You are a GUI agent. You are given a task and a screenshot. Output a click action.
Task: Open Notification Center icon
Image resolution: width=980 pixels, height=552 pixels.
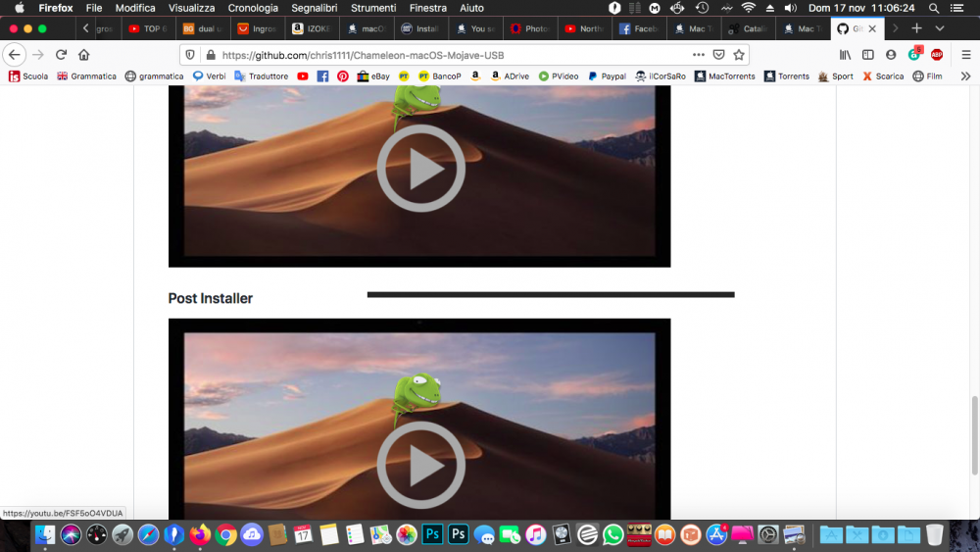(956, 8)
